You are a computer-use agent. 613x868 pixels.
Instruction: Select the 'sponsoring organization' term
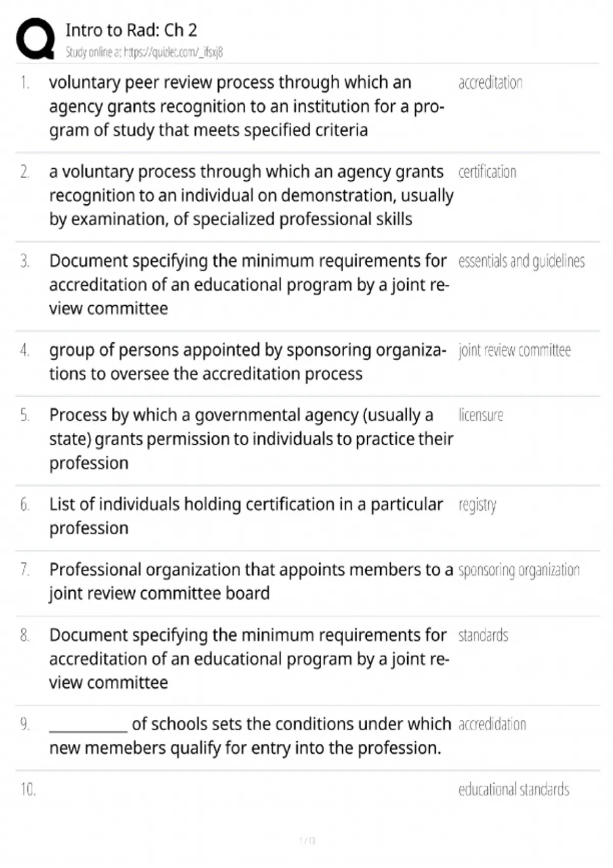[x=518, y=570]
